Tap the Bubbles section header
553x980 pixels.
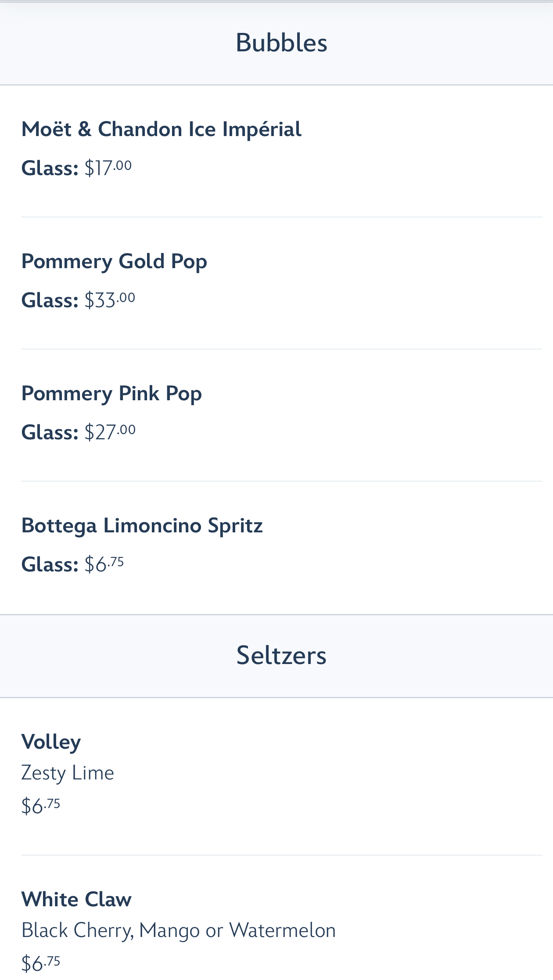click(x=281, y=43)
